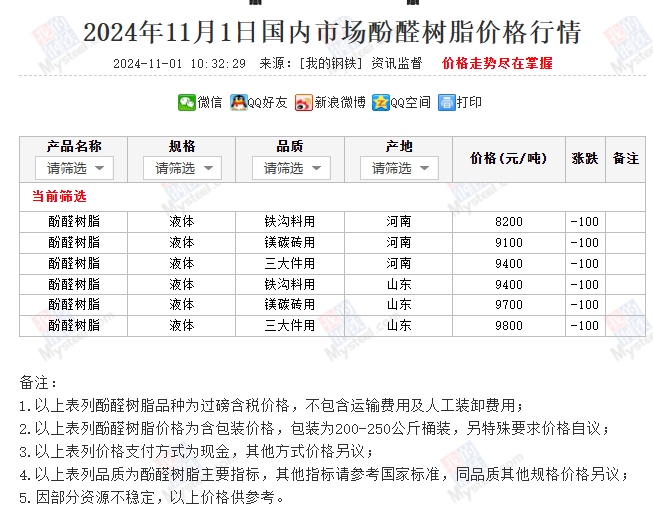Click the 当前筛选 label
Screen dimensions: 653x519
tap(60, 196)
